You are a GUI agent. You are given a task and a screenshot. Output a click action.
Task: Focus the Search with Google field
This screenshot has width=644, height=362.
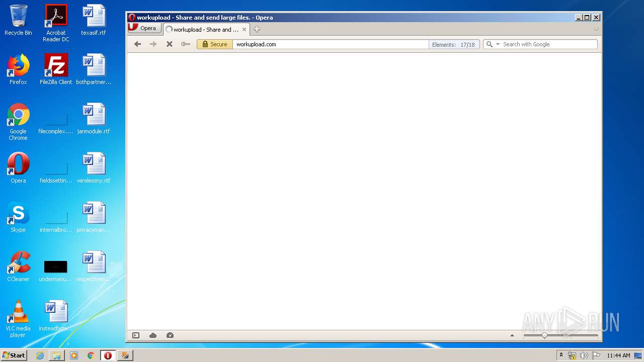(549, 44)
